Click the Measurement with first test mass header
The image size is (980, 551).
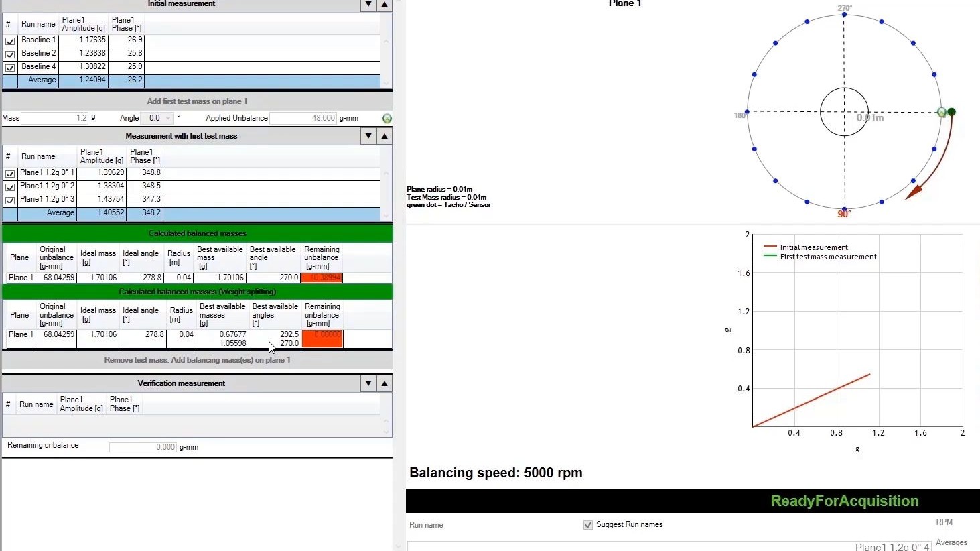click(x=182, y=136)
